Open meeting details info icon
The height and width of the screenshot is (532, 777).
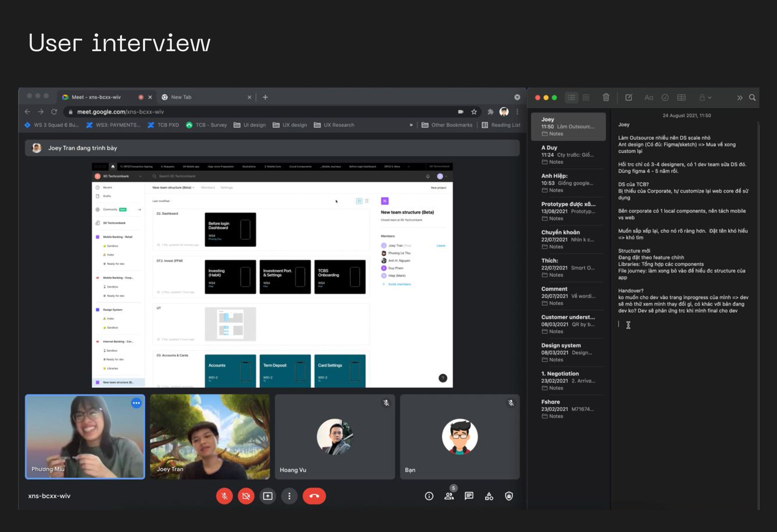(429, 496)
